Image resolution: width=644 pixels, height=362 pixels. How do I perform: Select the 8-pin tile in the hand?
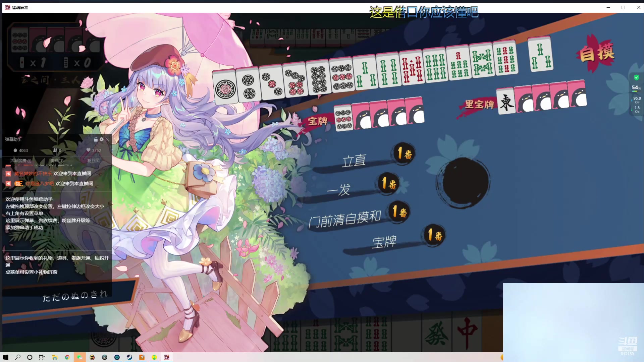pyautogui.click(x=318, y=78)
